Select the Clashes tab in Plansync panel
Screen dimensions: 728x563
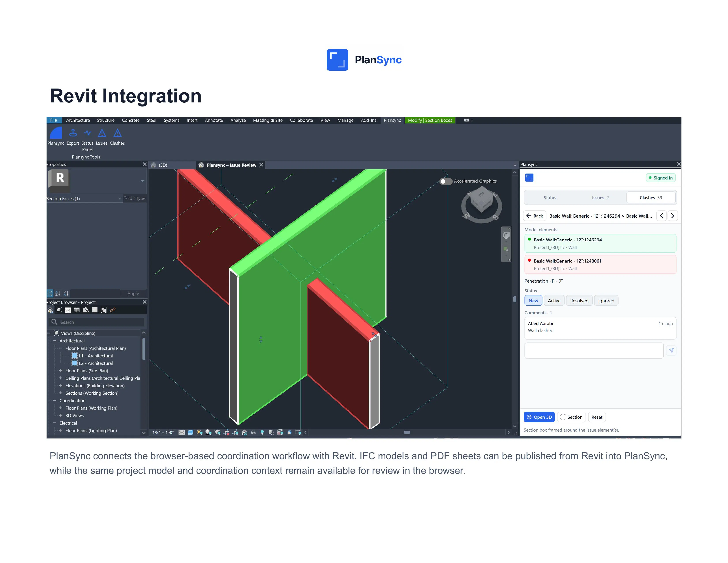point(651,198)
